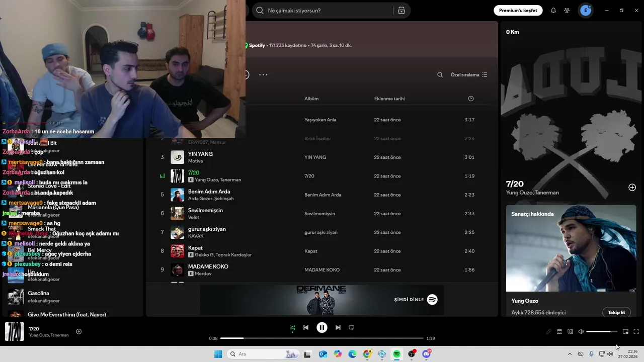Image resolution: width=644 pixels, height=362 pixels.
Task: Open the Browse icon in search bar
Action: coord(401,11)
